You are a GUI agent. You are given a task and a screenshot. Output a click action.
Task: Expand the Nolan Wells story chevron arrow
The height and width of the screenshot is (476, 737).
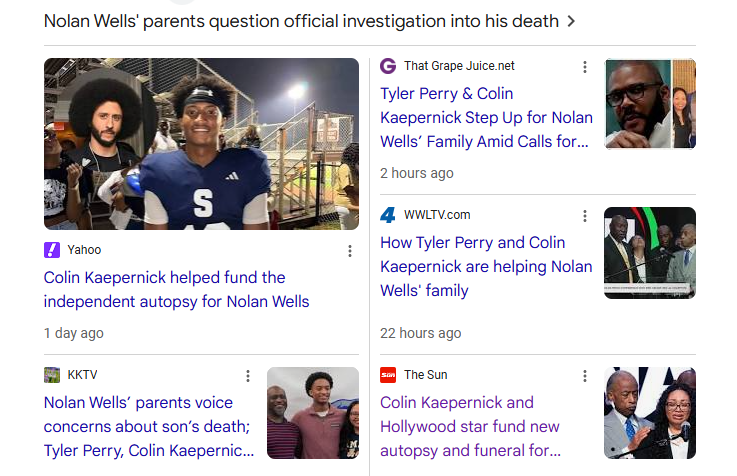click(571, 21)
